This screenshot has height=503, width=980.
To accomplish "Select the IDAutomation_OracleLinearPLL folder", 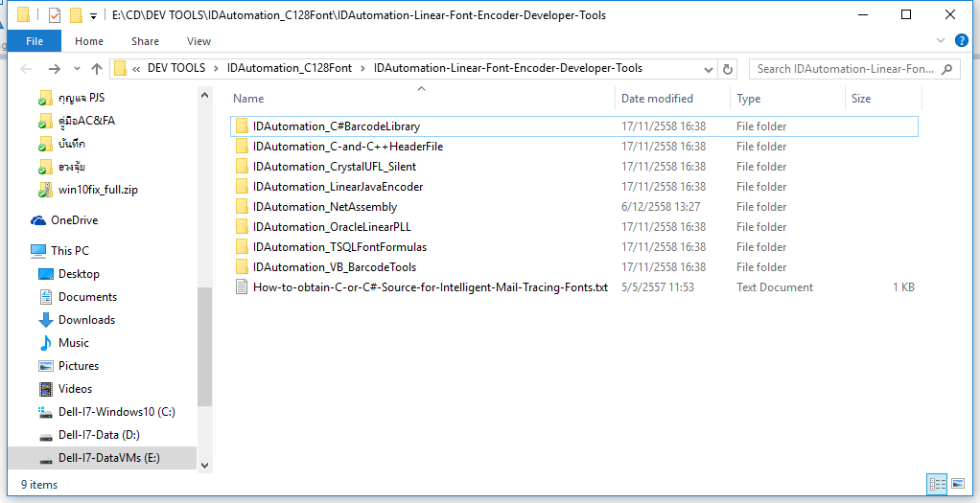I will (x=573, y=227).
